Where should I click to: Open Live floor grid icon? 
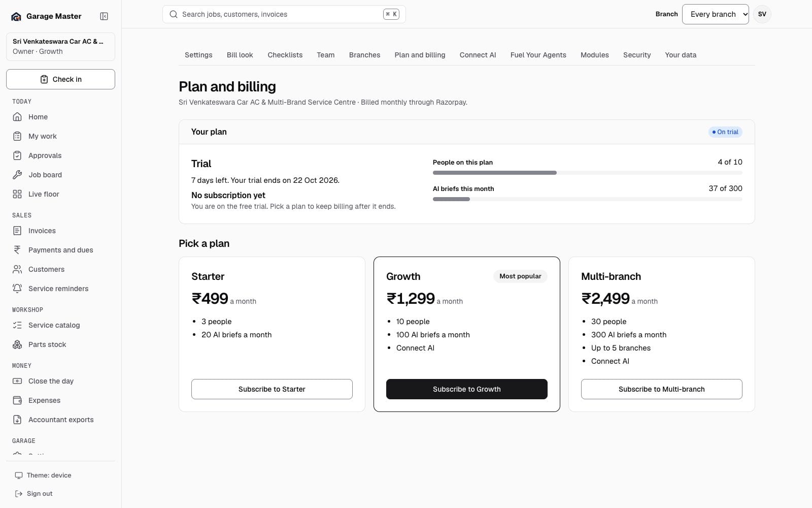(17, 194)
